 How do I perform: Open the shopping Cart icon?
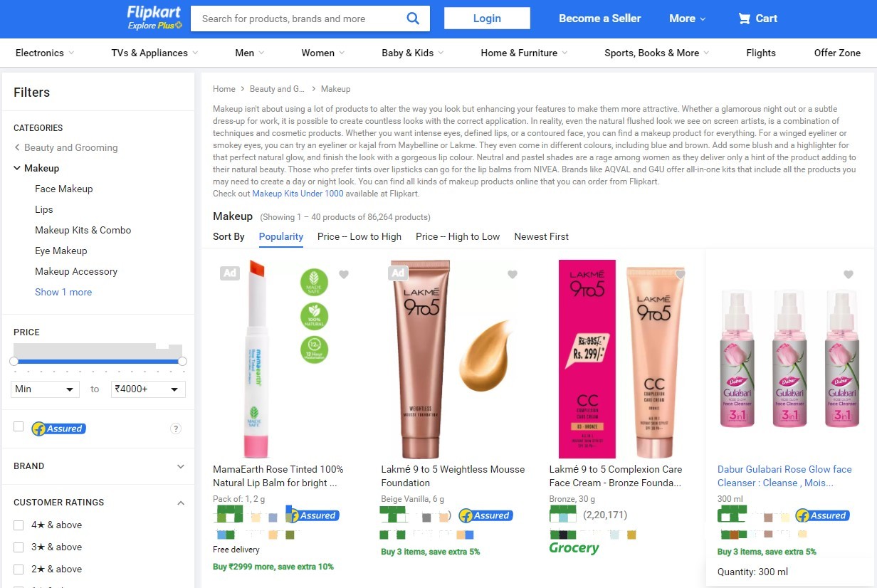pyautogui.click(x=745, y=19)
